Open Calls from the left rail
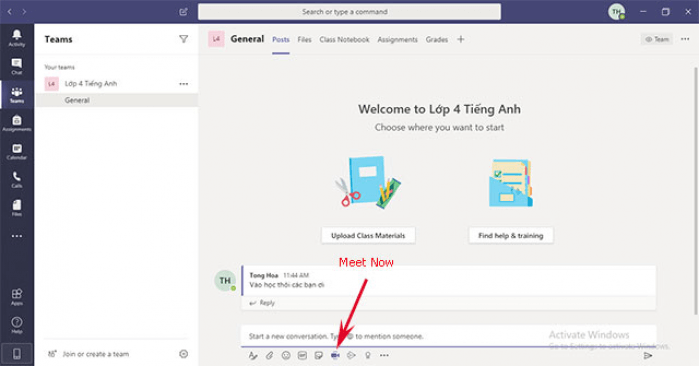The image size is (699, 366). (16, 180)
